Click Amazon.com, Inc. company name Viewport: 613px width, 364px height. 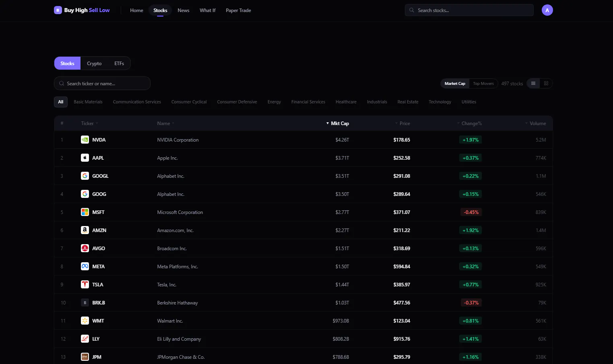pyautogui.click(x=175, y=230)
